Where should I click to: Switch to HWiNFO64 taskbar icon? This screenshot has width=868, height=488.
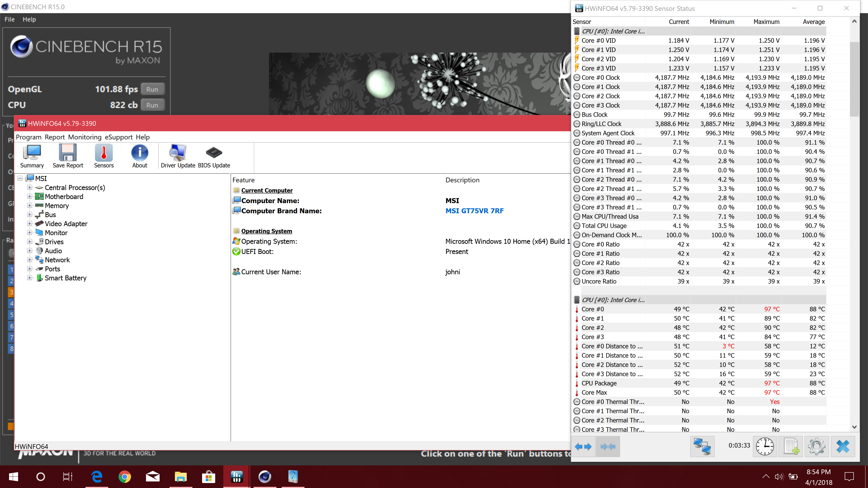pyautogui.click(x=236, y=476)
